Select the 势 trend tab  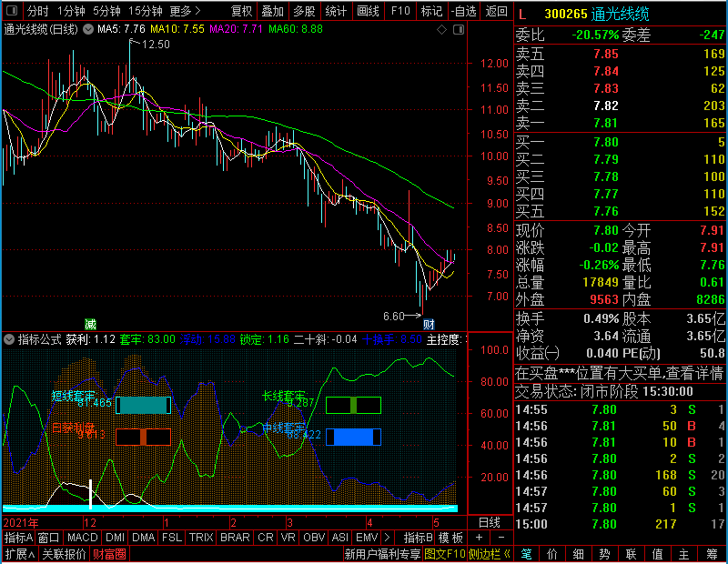604,554
